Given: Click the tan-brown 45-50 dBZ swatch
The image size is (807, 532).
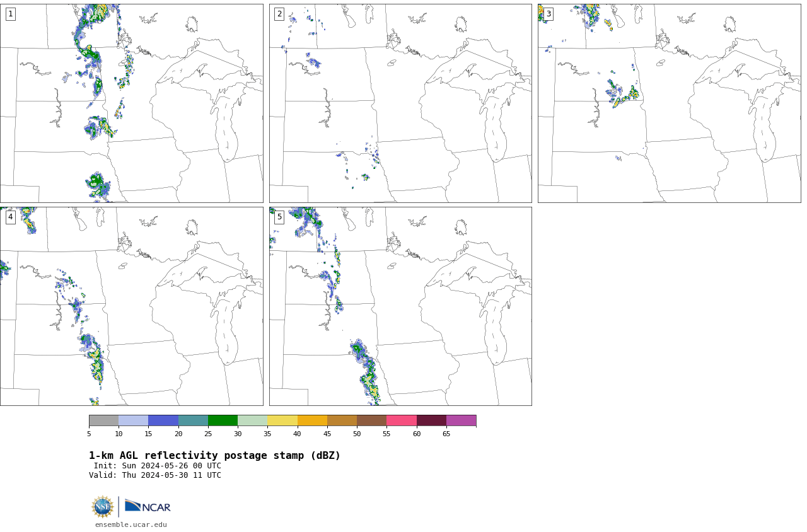Looking at the screenshot, I should pyautogui.click(x=342, y=420).
